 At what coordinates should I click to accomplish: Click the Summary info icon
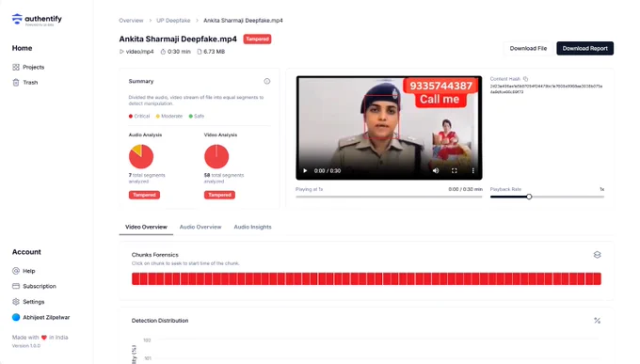tap(267, 81)
